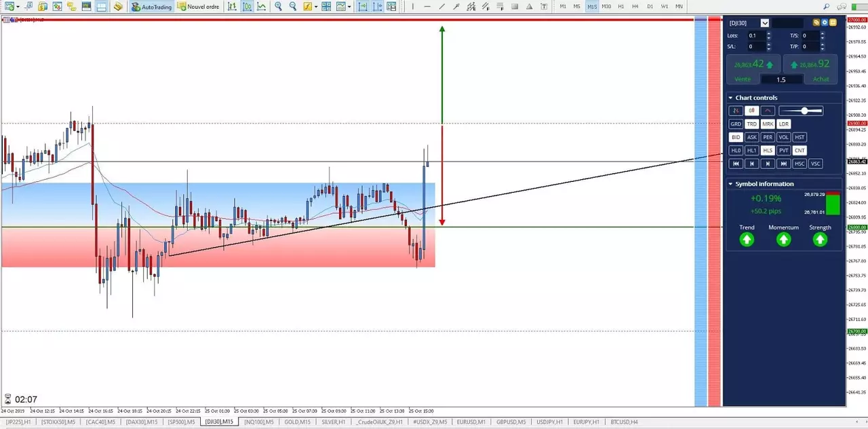Collapse the Symbol information section

click(730, 184)
